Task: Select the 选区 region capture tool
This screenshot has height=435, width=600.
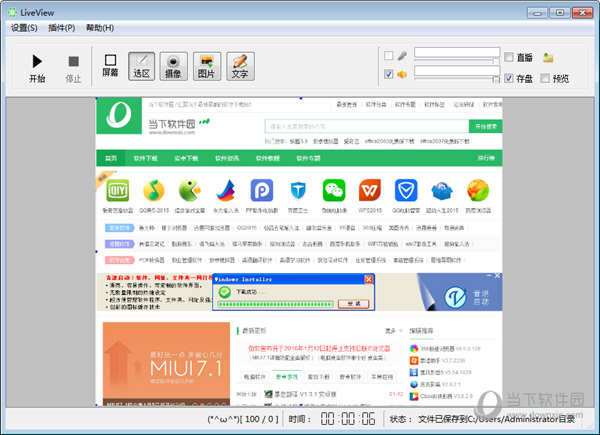Action: click(142, 66)
